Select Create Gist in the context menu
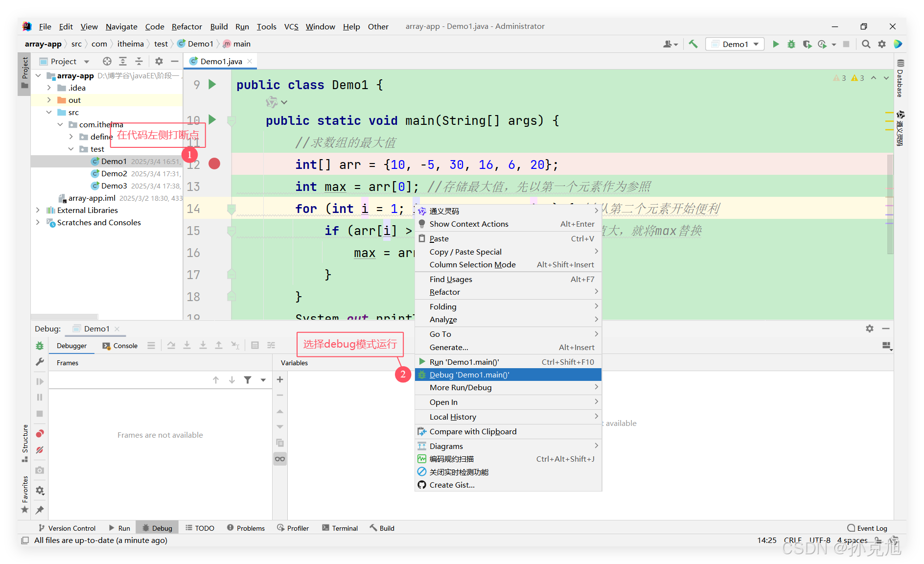924x564 pixels. 508,485
